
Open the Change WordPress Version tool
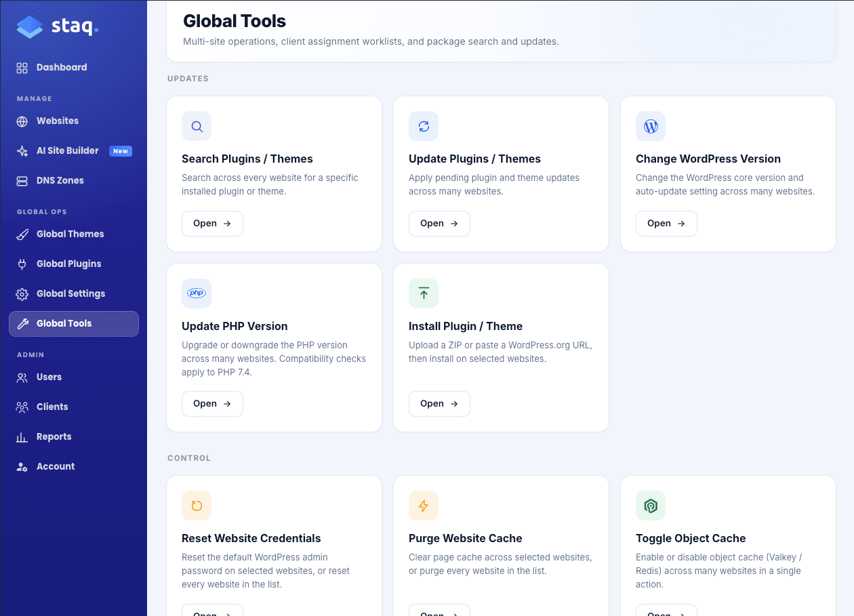(x=666, y=224)
